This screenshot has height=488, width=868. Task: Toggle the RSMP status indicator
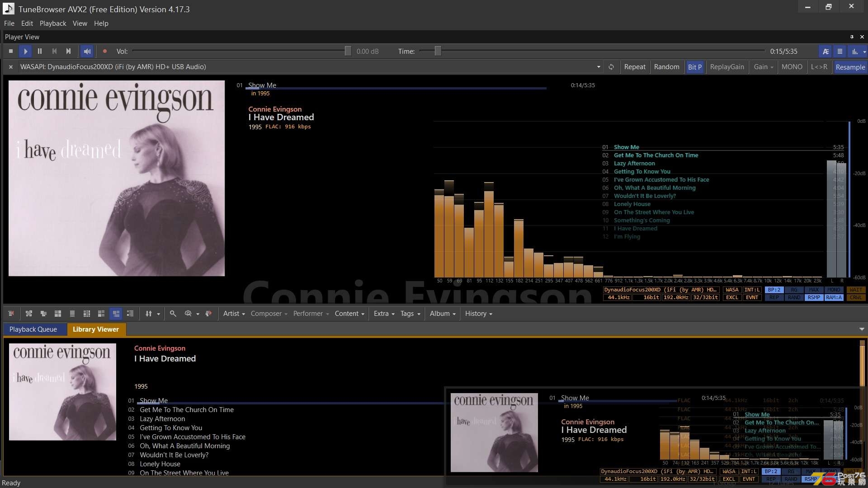(x=814, y=297)
